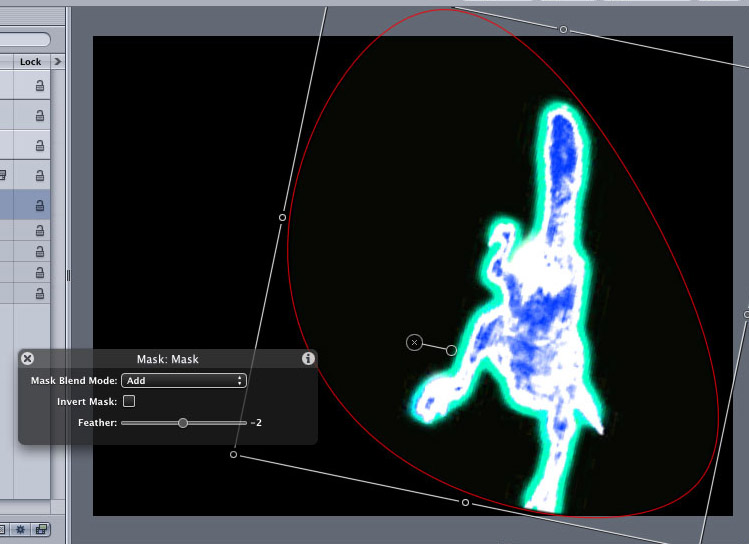This screenshot has width=749, height=544.
Task: Open the Mask Blend Mode dropdown
Action: (184, 381)
